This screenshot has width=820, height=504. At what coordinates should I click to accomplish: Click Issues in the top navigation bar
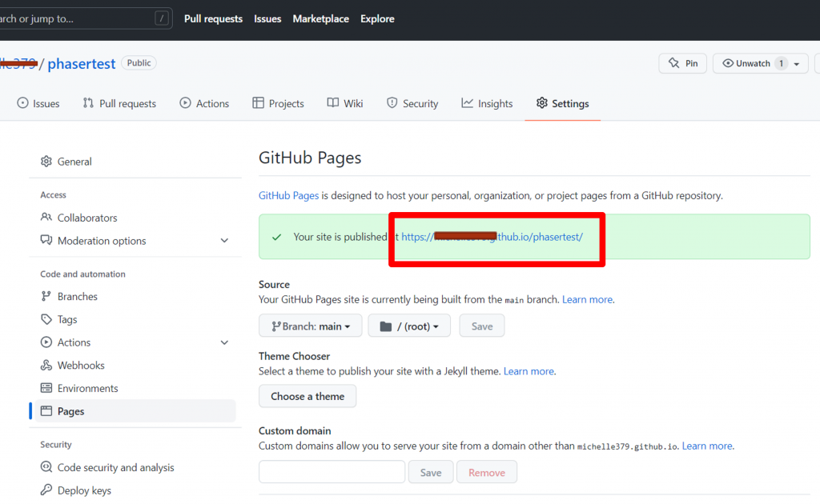pyautogui.click(x=267, y=19)
